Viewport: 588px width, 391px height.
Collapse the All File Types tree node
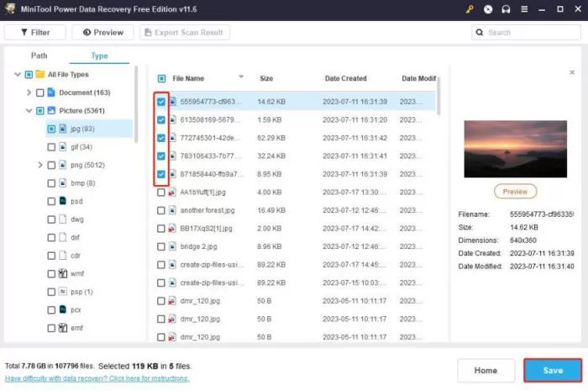pyautogui.click(x=18, y=74)
